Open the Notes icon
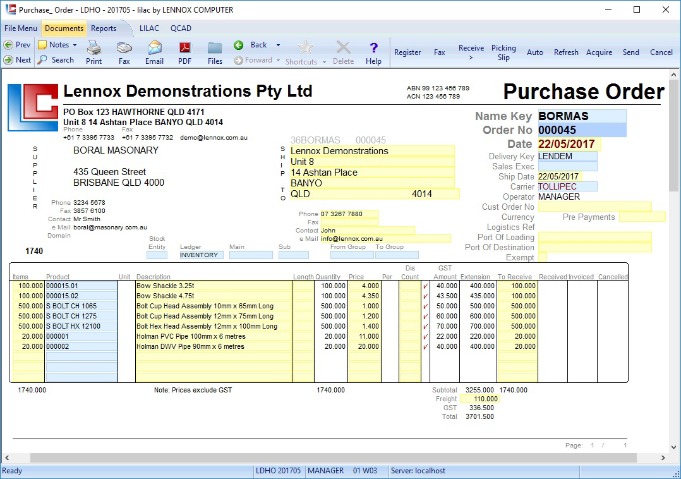The width and height of the screenshot is (681, 479). (42, 45)
